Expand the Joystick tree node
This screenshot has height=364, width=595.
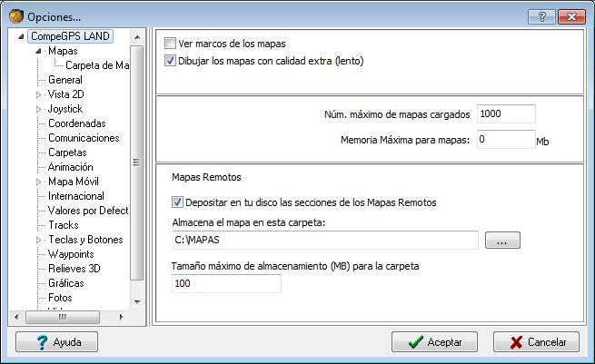pos(38,109)
